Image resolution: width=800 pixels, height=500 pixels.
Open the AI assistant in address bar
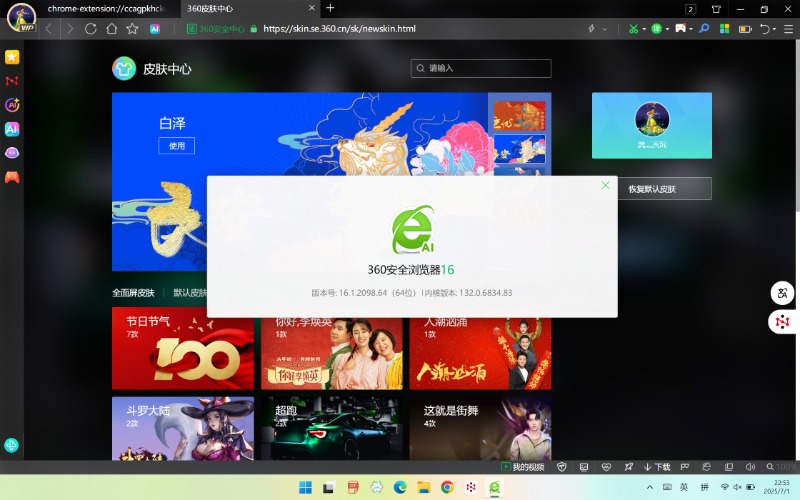click(x=155, y=29)
